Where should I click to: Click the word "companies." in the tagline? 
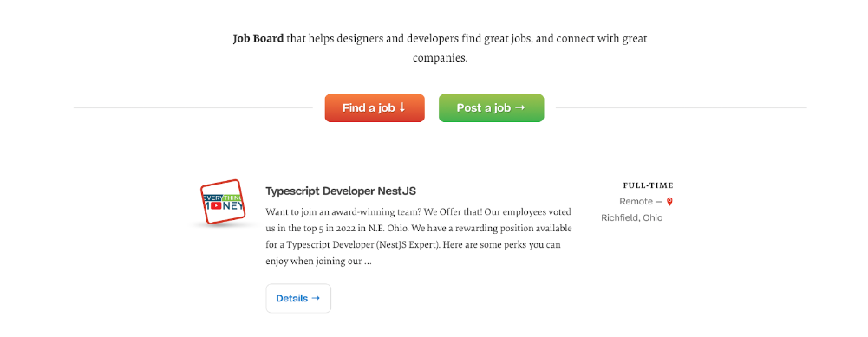441,57
